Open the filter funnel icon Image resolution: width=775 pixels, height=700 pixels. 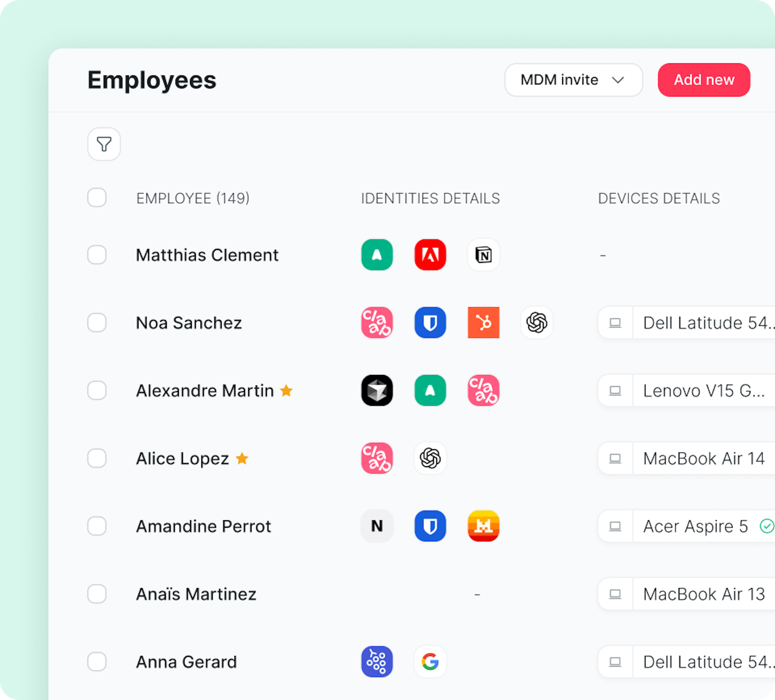pos(104,144)
